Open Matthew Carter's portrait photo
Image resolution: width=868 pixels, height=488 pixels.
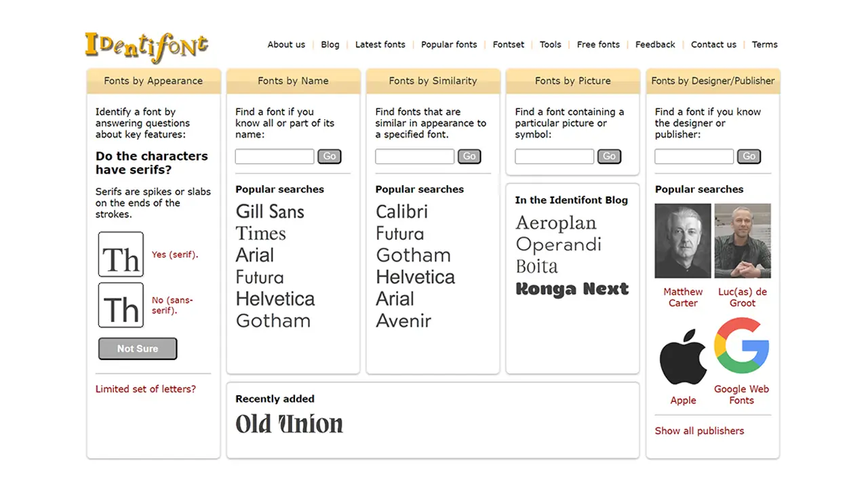click(683, 241)
